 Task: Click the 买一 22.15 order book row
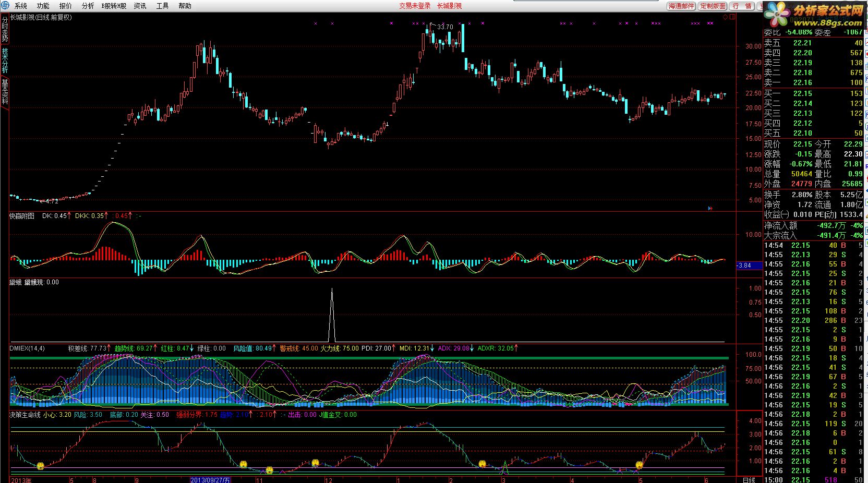[813, 93]
